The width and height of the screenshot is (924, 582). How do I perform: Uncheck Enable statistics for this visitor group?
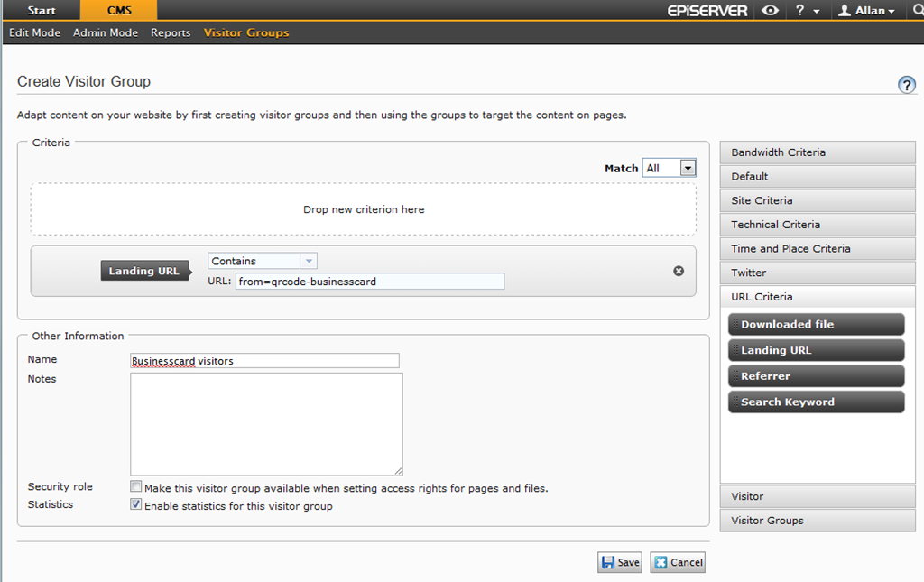(x=136, y=505)
